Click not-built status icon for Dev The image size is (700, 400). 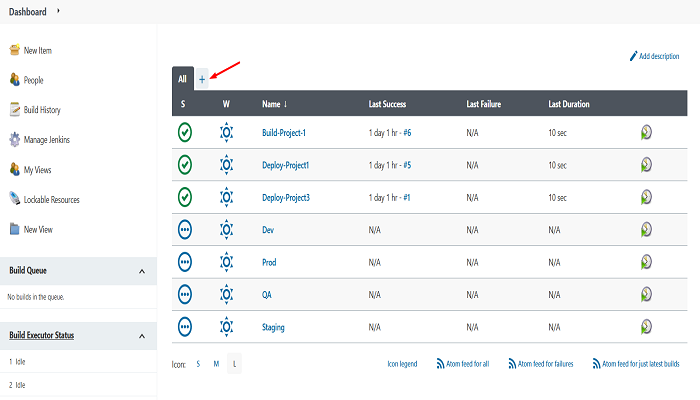(x=185, y=229)
